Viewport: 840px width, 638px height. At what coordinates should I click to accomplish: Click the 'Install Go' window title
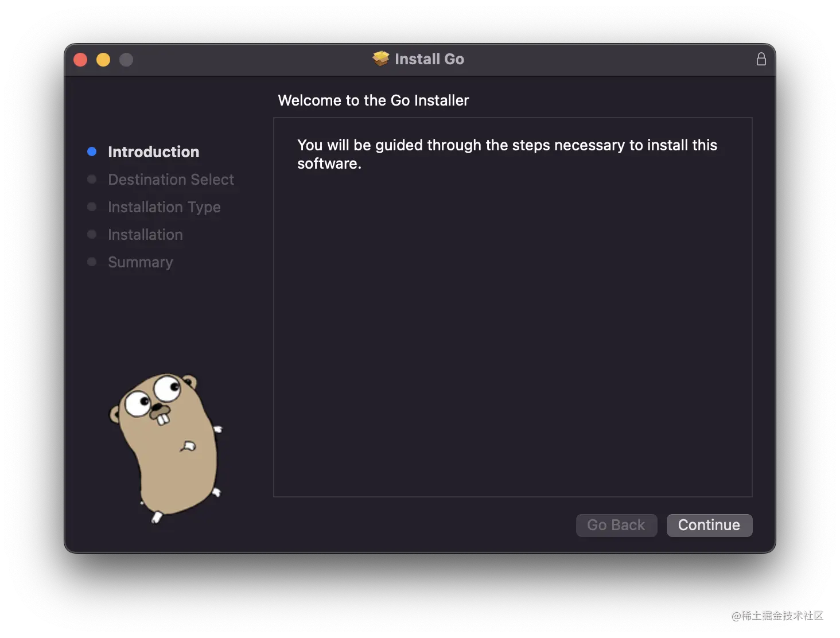point(429,59)
